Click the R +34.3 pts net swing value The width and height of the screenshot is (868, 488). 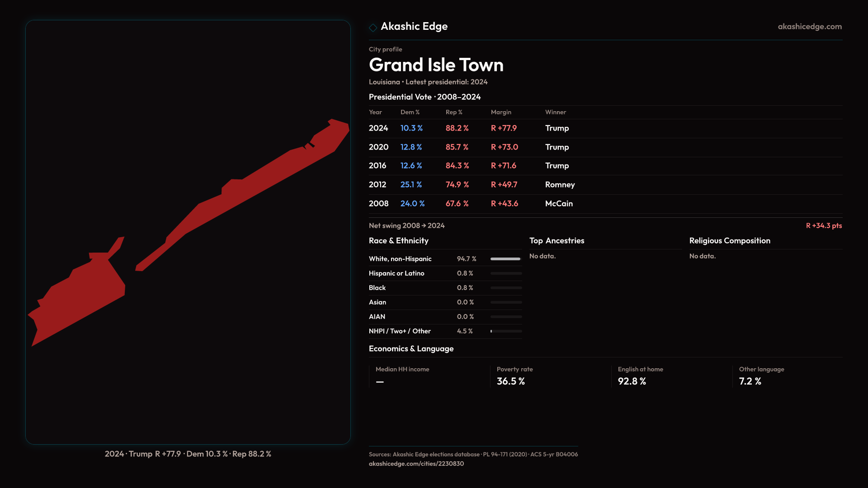pos(823,225)
